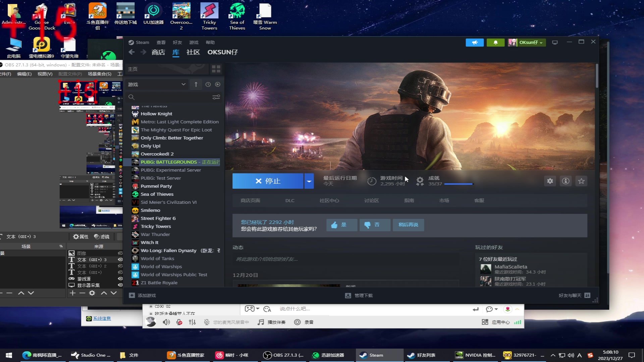The image size is (644, 362).
Task: Hide 游戏源 source in OBS
Action: pos(120,279)
